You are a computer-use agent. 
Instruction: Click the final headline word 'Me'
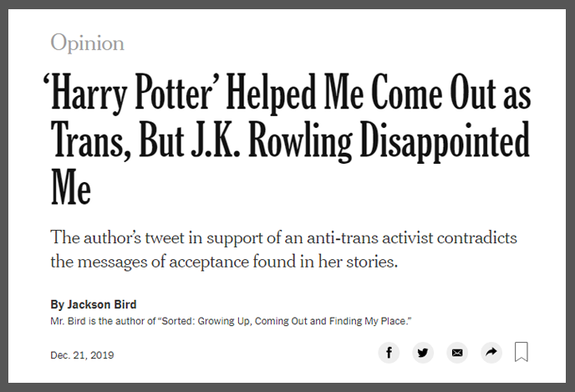pyautogui.click(x=70, y=189)
